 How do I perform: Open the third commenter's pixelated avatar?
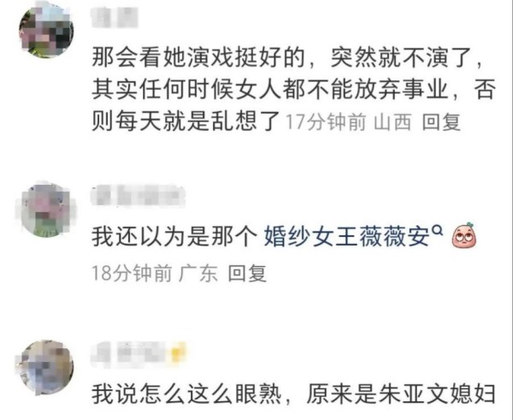point(44,367)
